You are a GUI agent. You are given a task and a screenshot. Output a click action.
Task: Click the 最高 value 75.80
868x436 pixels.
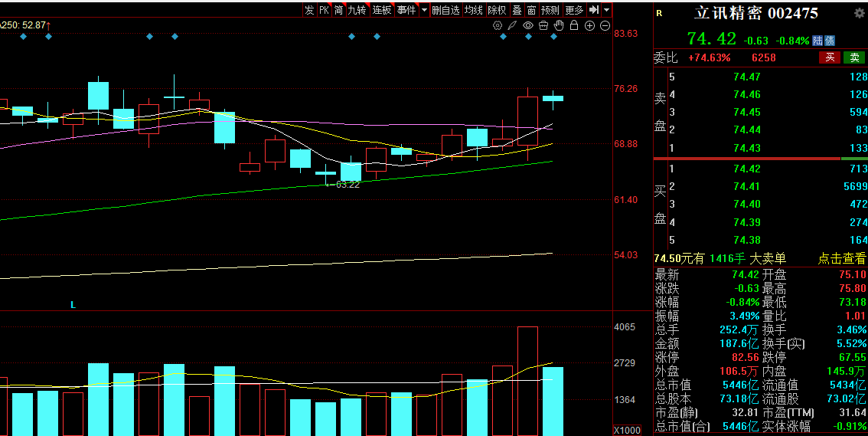pyautogui.click(x=853, y=289)
